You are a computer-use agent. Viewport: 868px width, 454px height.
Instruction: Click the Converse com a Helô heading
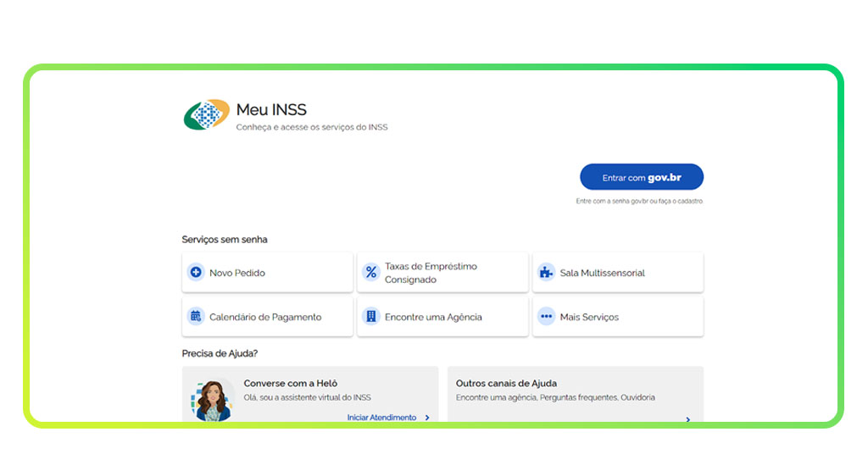291,383
